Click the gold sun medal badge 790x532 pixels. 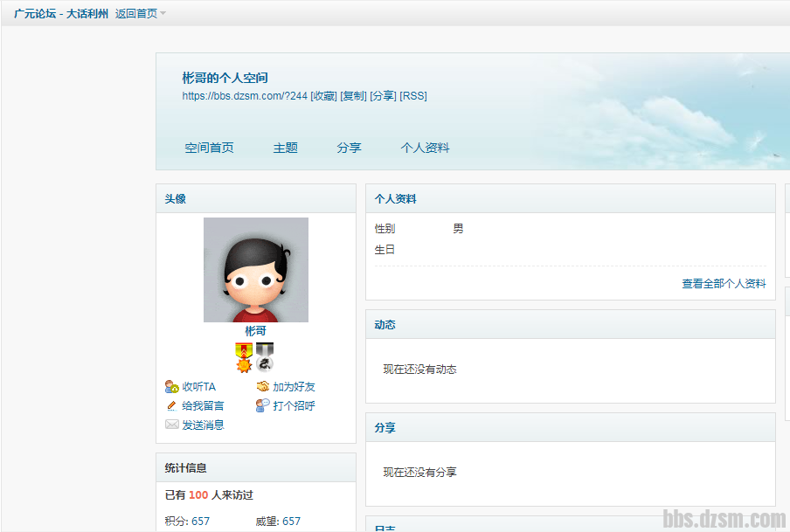244,357
